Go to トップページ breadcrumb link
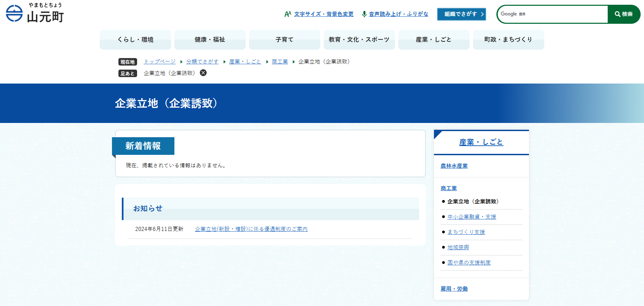Screen dimensions: 644x306 pyautogui.click(x=160, y=61)
